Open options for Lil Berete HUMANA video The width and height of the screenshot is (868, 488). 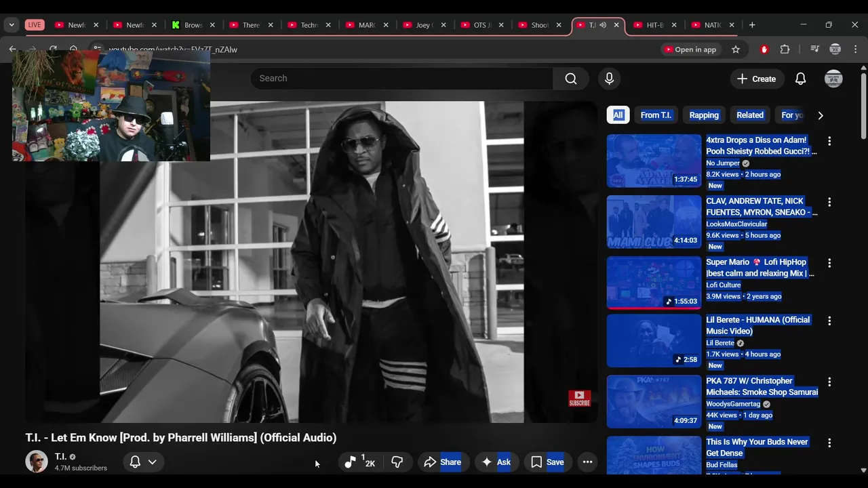tap(829, 321)
